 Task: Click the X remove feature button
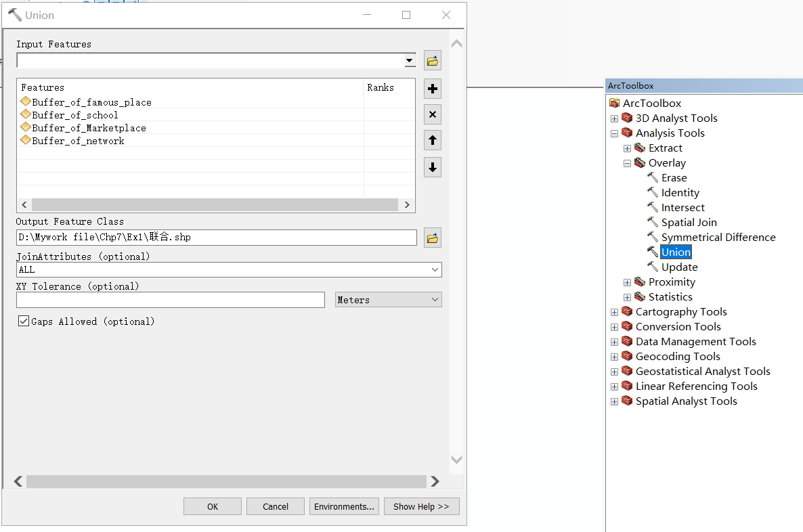click(432, 114)
